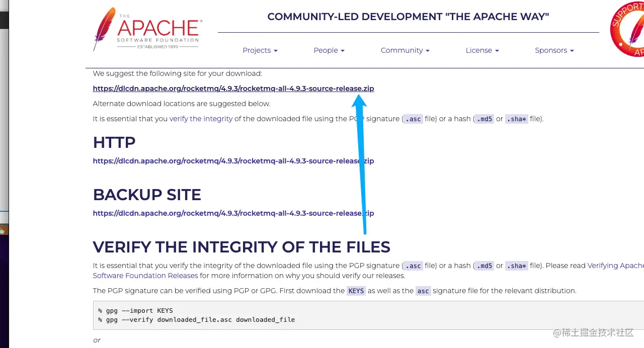Click 'Alternate download locations are suggested below' text
Screen dimensions: 644x348
coord(182,104)
